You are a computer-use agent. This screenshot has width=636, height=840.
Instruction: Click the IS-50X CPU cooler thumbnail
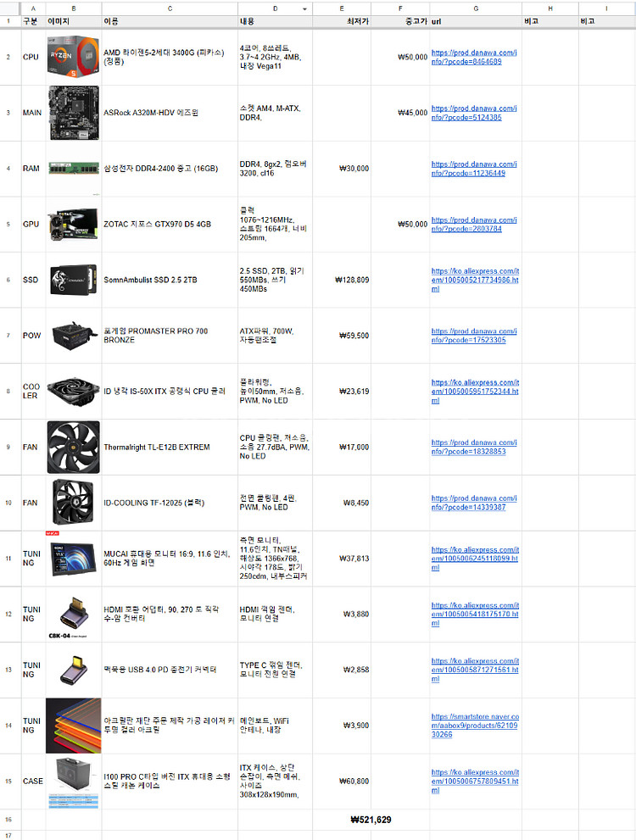pos(74,391)
